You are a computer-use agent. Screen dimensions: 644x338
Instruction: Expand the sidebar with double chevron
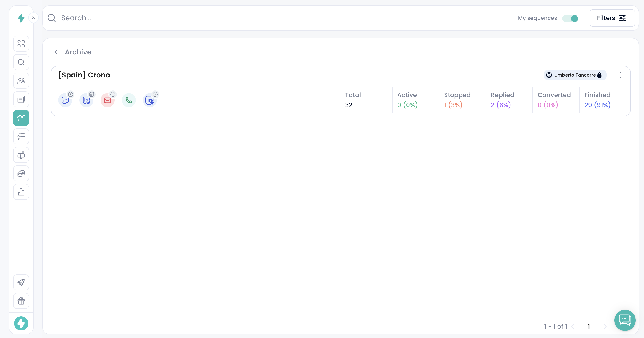click(34, 18)
